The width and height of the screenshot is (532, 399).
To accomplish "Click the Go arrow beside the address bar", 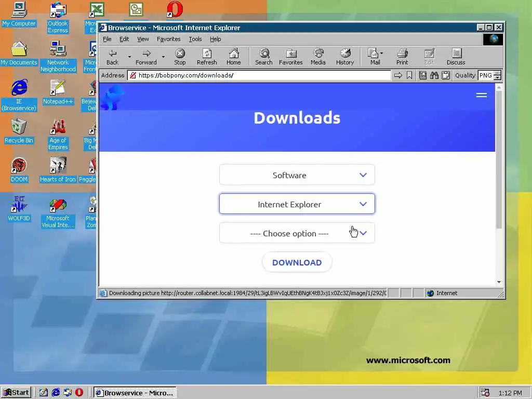I will (398, 75).
